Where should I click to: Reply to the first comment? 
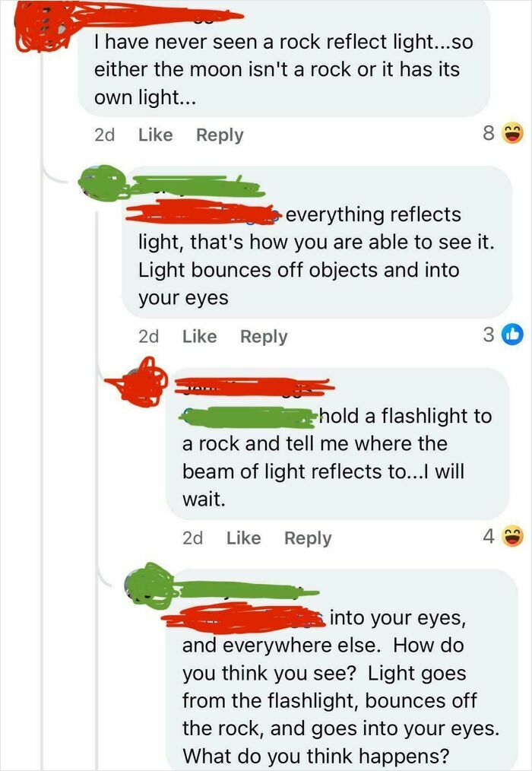(x=220, y=135)
